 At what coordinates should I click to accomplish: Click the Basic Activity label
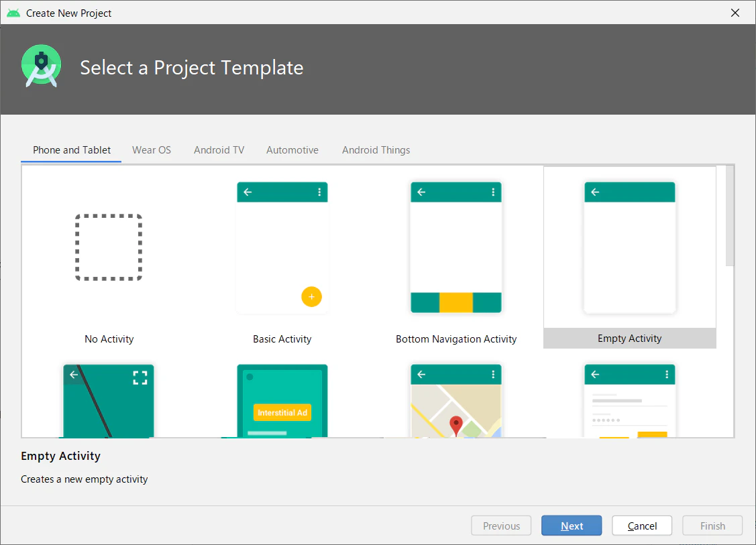pos(282,339)
